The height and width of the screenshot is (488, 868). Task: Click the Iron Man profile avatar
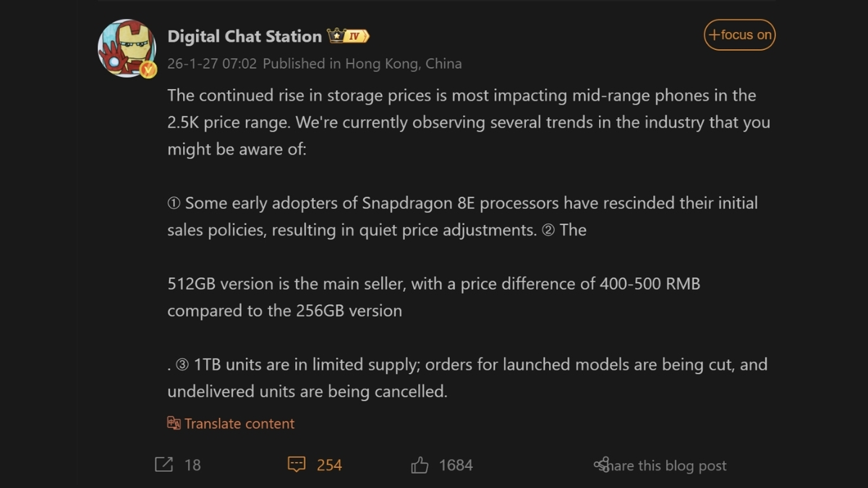tap(127, 48)
